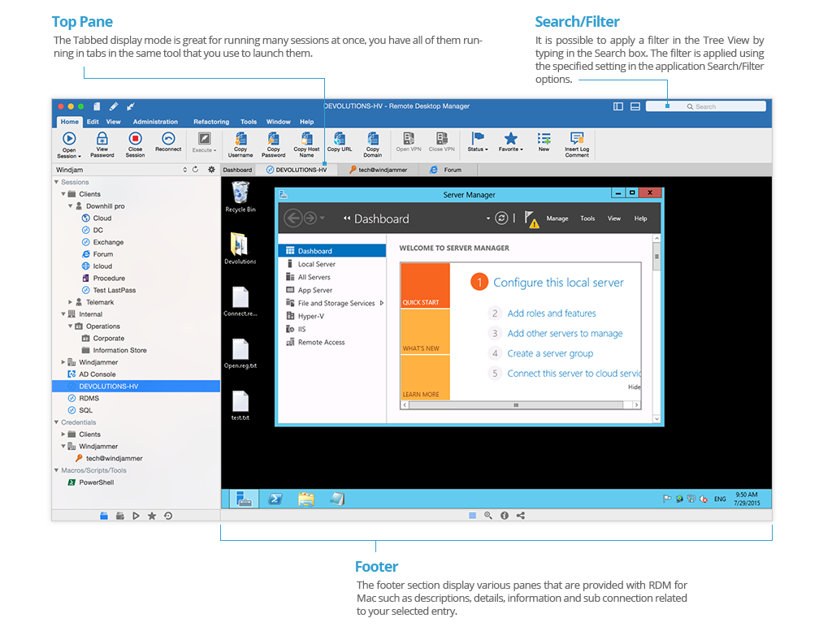Screen dimensions: 832x644
Task: Open the Edit menu
Action: click(93, 122)
